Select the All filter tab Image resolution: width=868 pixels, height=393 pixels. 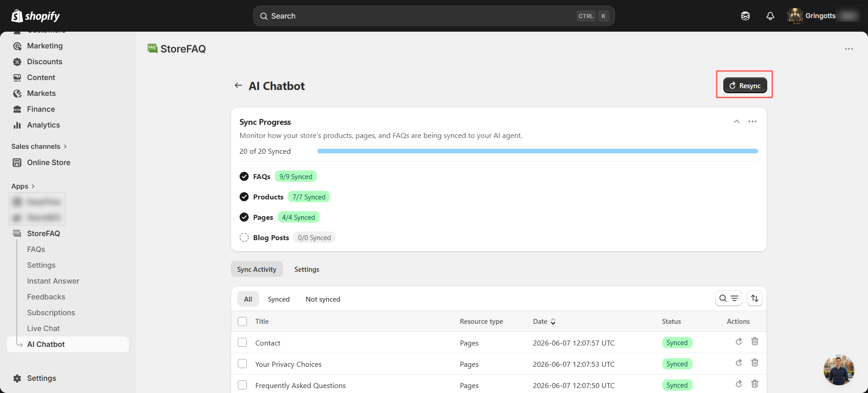point(248,299)
